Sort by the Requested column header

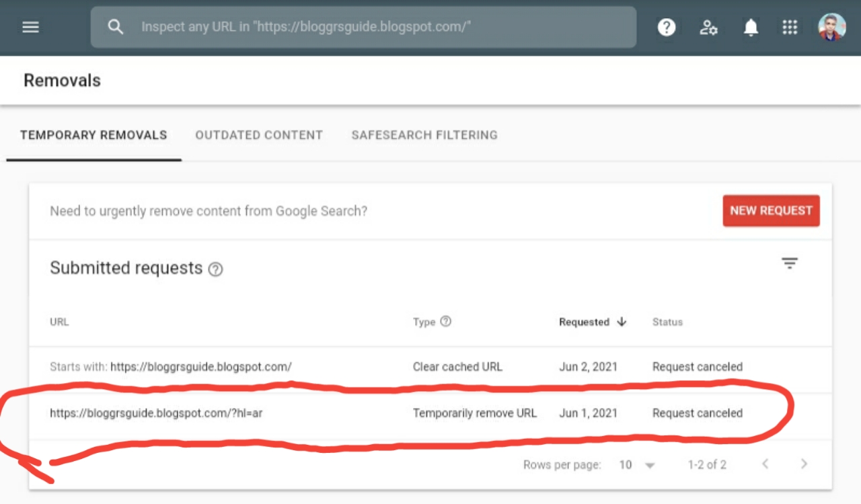coord(584,322)
